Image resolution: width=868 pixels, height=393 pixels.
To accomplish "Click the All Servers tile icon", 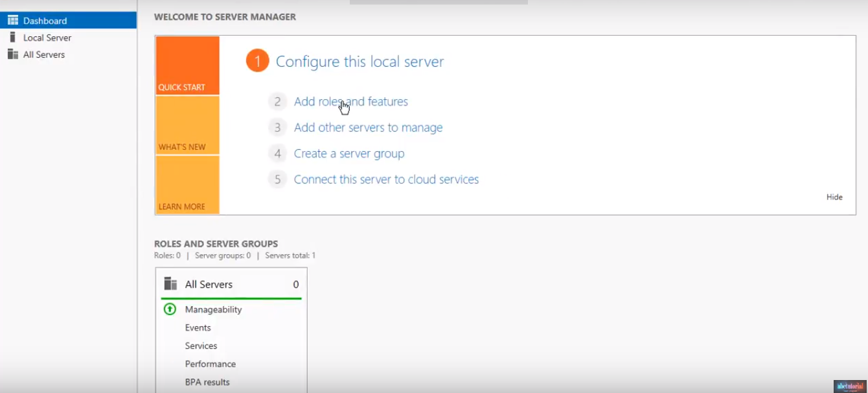I will click(x=170, y=284).
